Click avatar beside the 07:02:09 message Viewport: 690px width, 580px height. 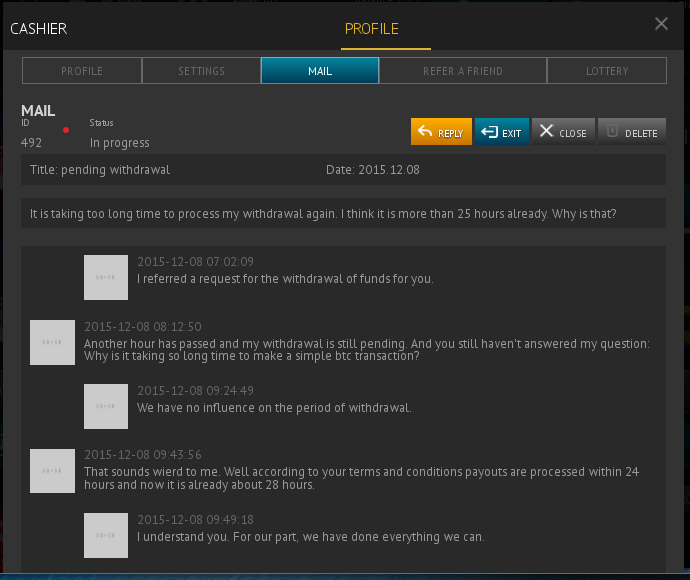point(106,277)
